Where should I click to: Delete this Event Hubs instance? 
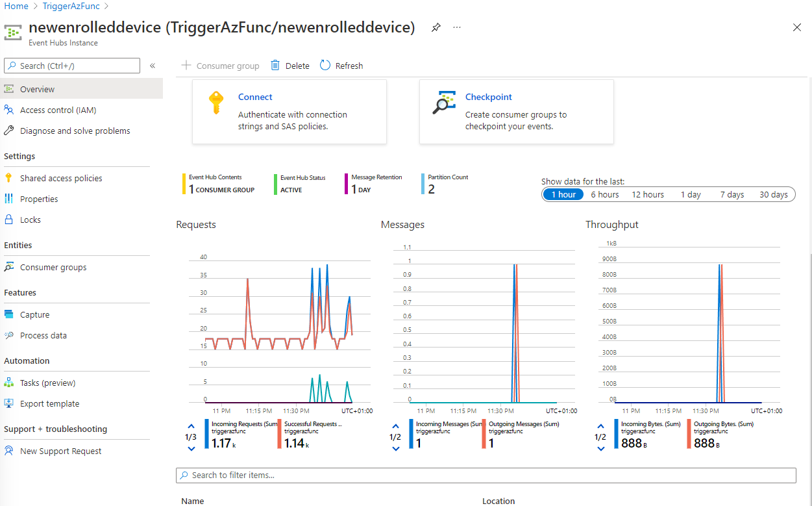tap(289, 65)
